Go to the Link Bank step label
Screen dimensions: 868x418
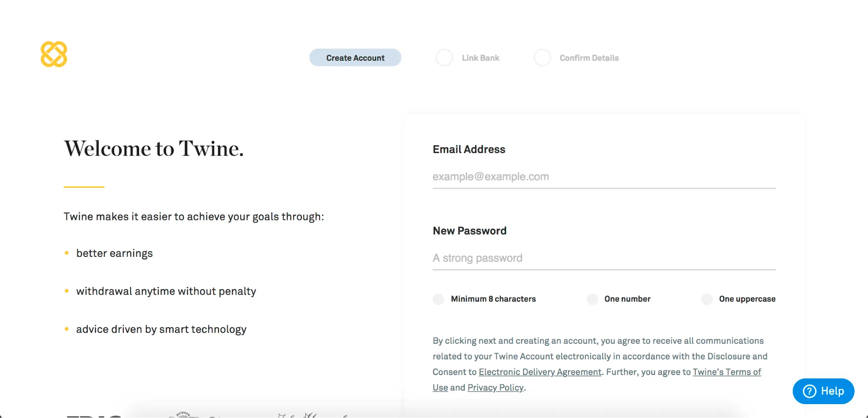point(480,58)
